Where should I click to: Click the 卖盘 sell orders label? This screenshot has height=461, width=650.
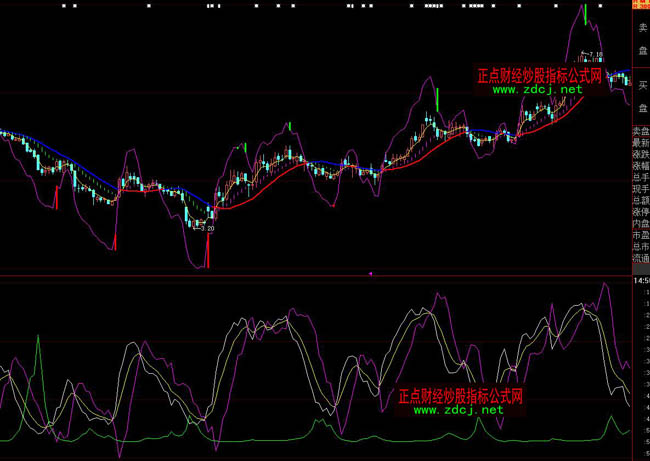641,38
